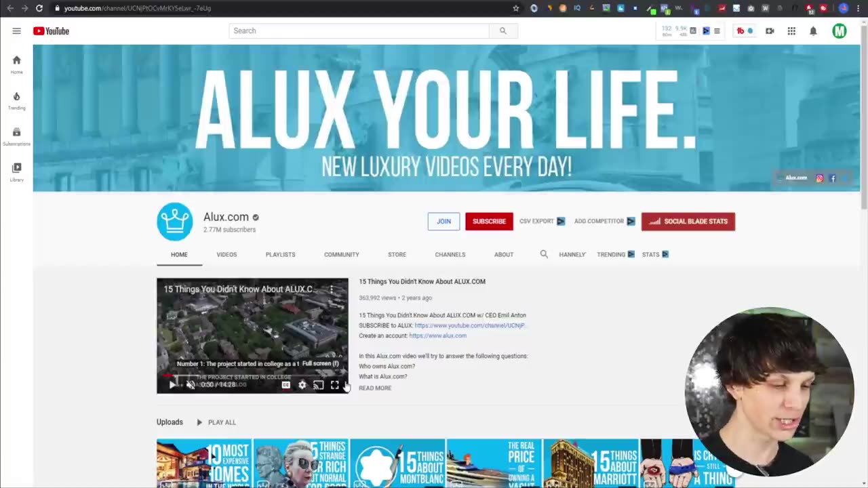
Task: Click the Facebook icon on the banner
Action: [x=833, y=178]
